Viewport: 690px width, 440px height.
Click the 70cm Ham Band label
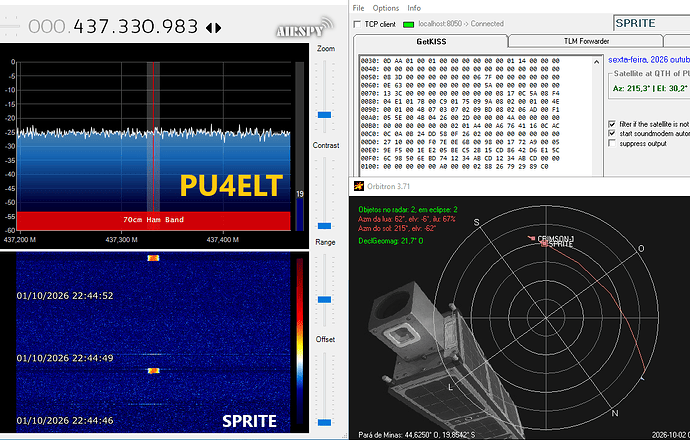[x=153, y=220]
